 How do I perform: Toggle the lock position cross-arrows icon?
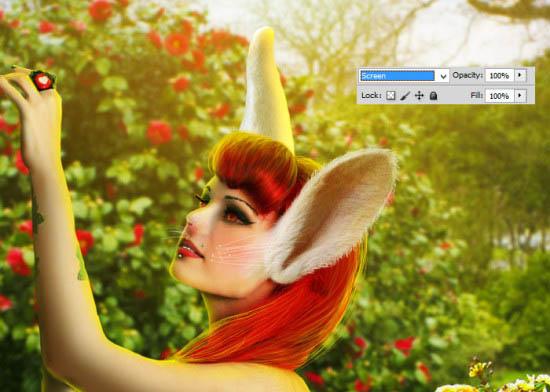419,96
